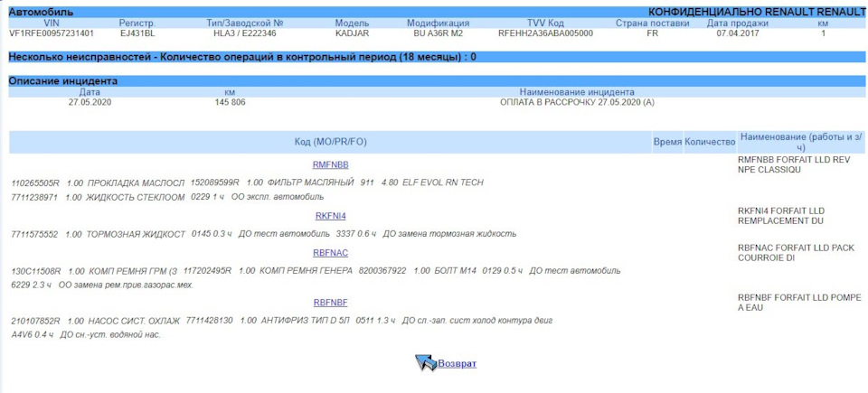Select part number 130C11508R

36,271
